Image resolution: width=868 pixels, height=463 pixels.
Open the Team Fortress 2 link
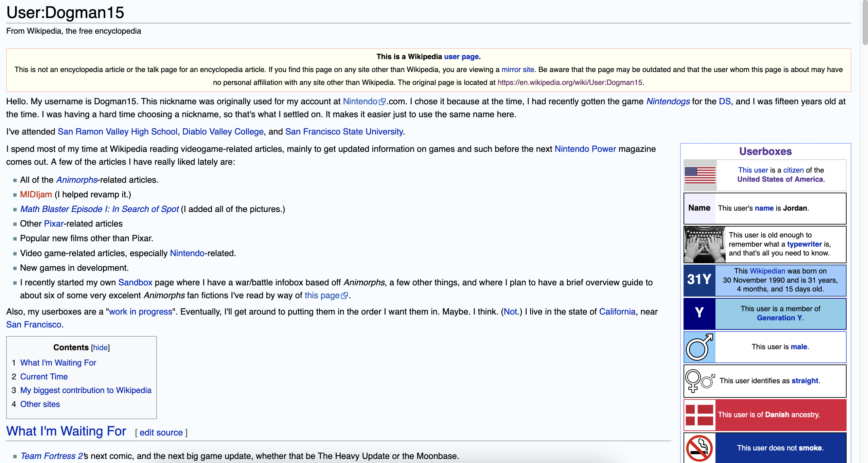click(52, 456)
